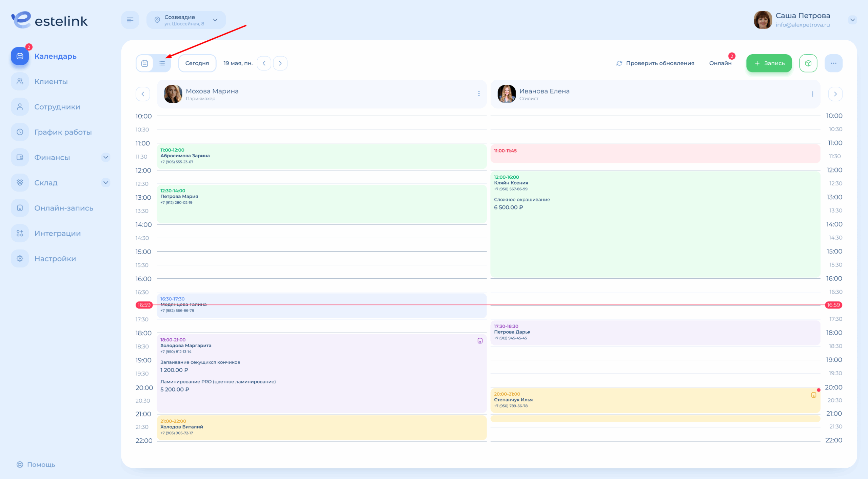This screenshot has height=479, width=868.
Task: Open Онлайн bookings notifications
Action: click(x=721, y=63)
